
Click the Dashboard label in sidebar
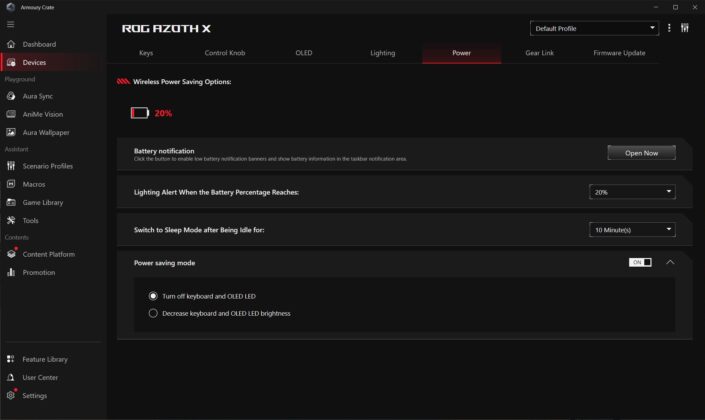(39, 44)
